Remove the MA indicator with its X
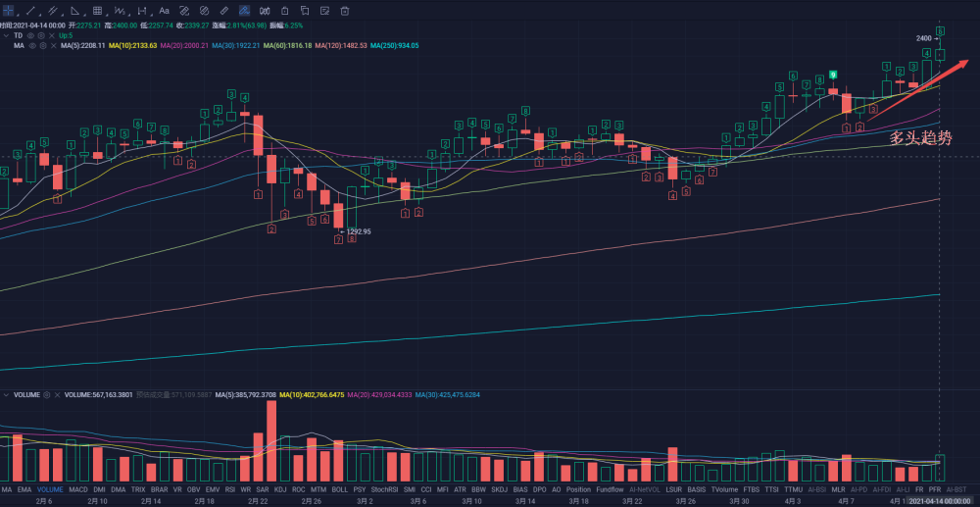980x507 pixels. tap(54, 46)
